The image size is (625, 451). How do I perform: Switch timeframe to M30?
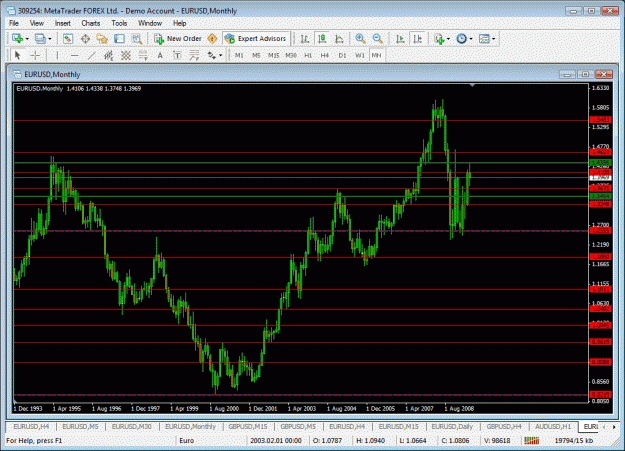291,55
